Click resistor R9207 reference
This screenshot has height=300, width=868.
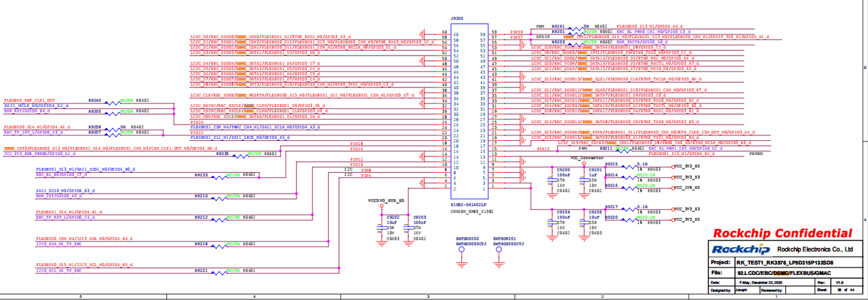point(95,132)
